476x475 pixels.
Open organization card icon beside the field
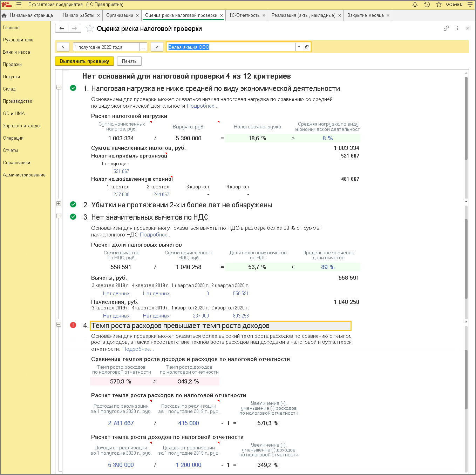click(307, 47)
